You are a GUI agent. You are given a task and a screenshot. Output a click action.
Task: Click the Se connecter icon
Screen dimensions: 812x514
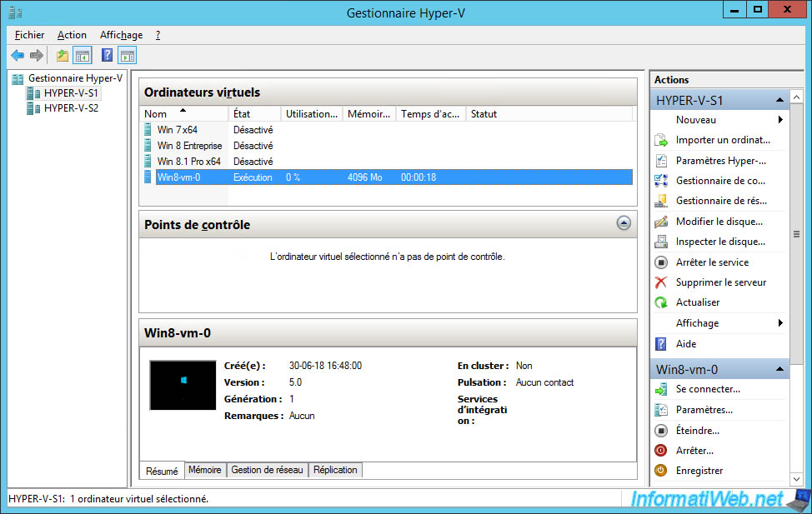click(x=661, y=389)
